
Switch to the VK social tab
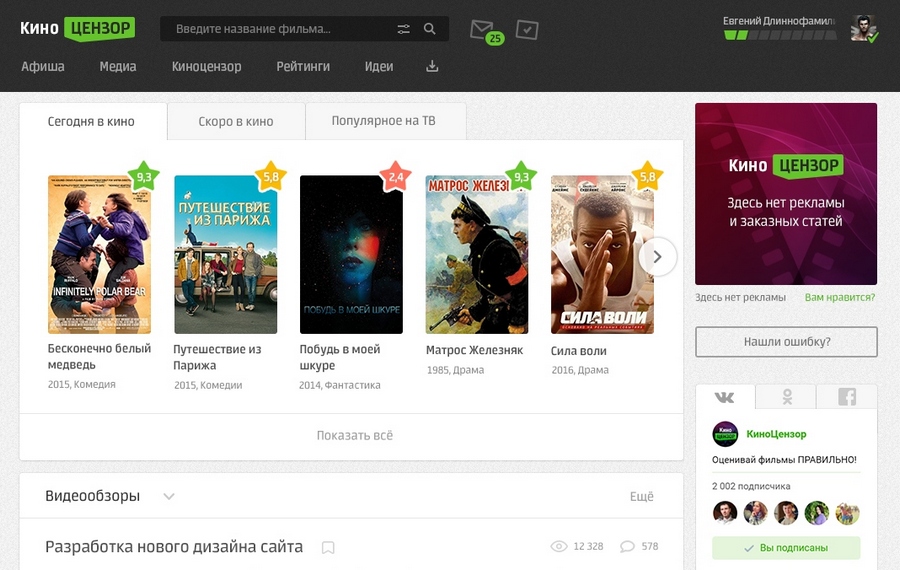[x=725, y=397]
